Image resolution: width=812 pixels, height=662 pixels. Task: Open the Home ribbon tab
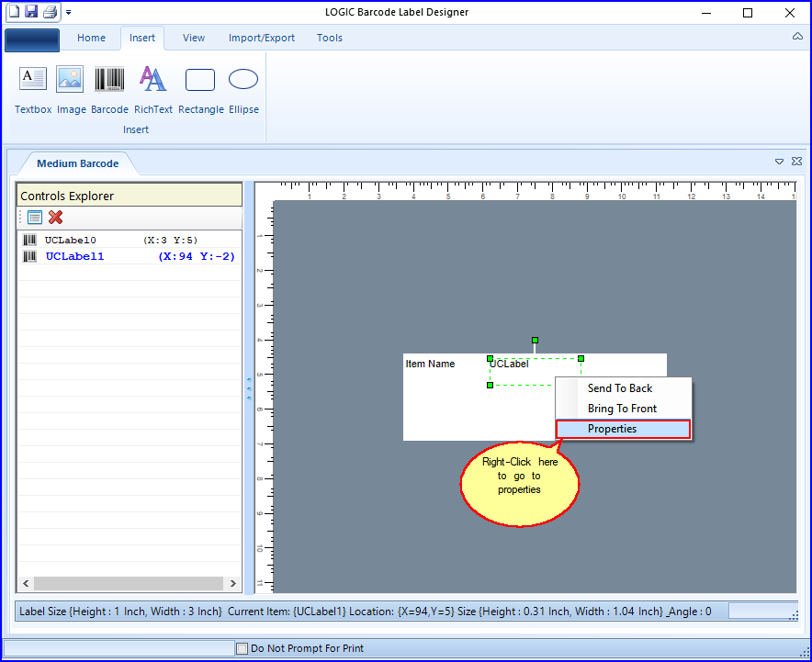(x=91, y=38)
